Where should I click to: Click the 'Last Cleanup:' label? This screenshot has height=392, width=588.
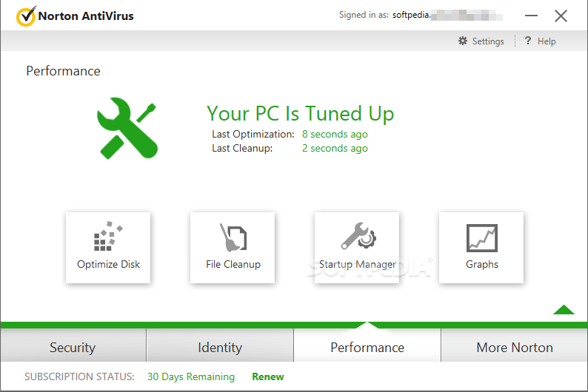click(242, 148)
